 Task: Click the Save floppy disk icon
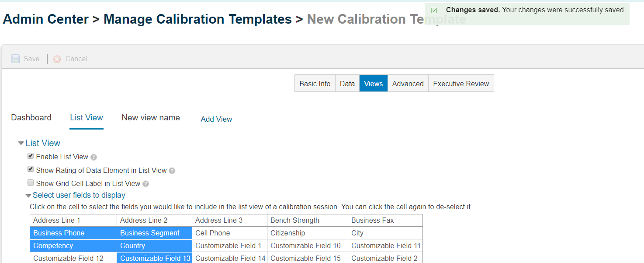(x=15, y=59)
